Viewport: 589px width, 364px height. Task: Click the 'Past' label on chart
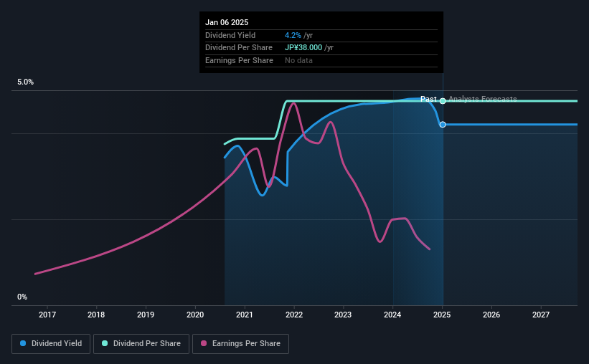(428, 99)
